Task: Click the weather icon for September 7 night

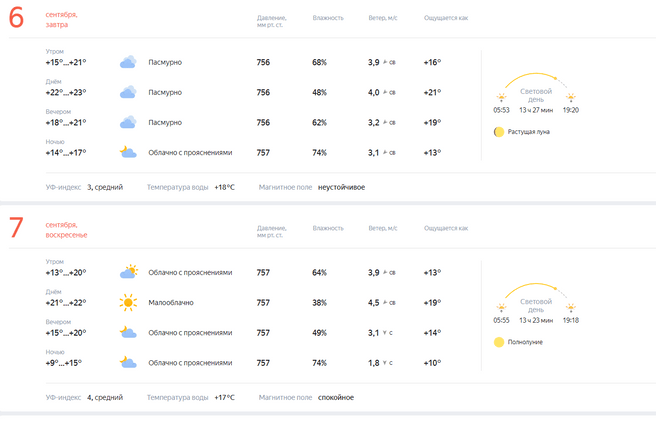Action: click(128, 362)
